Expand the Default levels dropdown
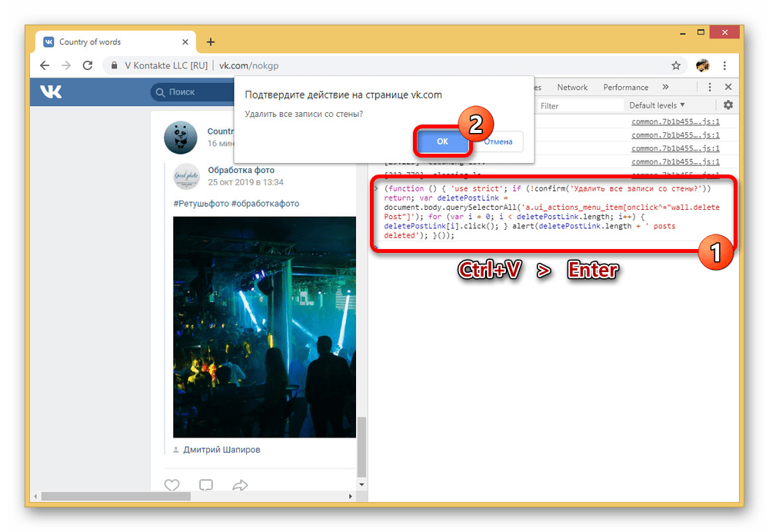 (657, 105)
